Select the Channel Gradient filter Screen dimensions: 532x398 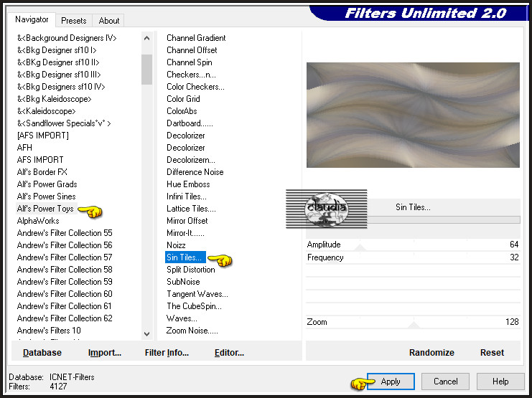tap(196, 38)
